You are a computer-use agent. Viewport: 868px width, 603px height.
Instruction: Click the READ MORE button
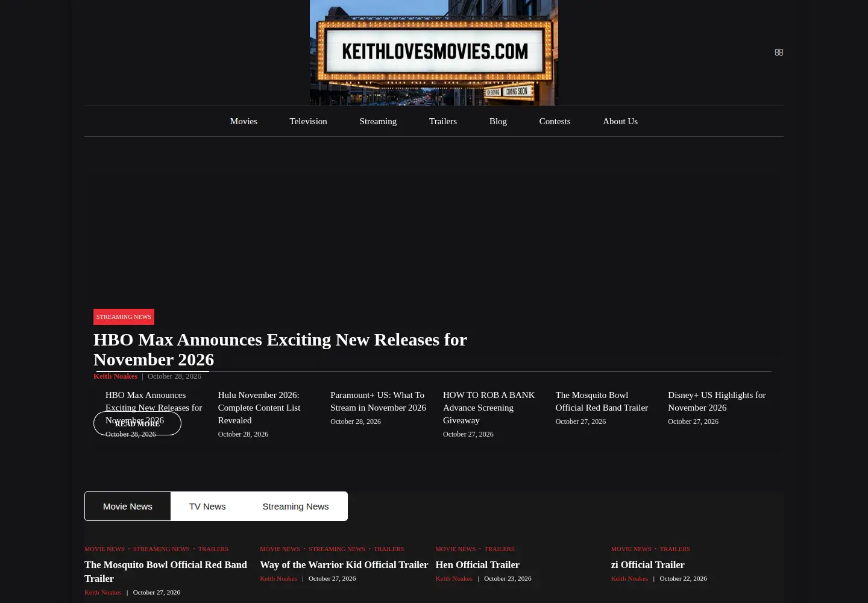click(137, 423)
